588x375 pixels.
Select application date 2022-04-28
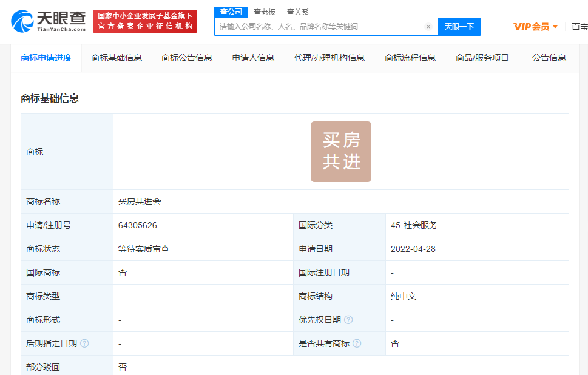coord(413,249)
